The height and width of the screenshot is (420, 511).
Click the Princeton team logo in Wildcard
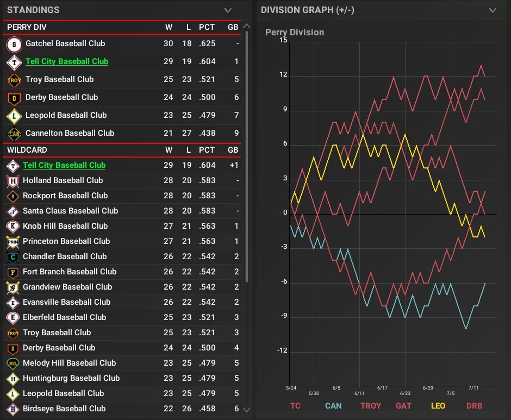[12, 242]
